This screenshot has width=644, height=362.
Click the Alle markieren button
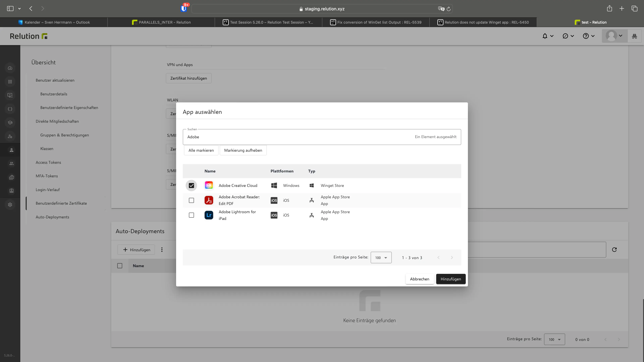pos(201,150)
